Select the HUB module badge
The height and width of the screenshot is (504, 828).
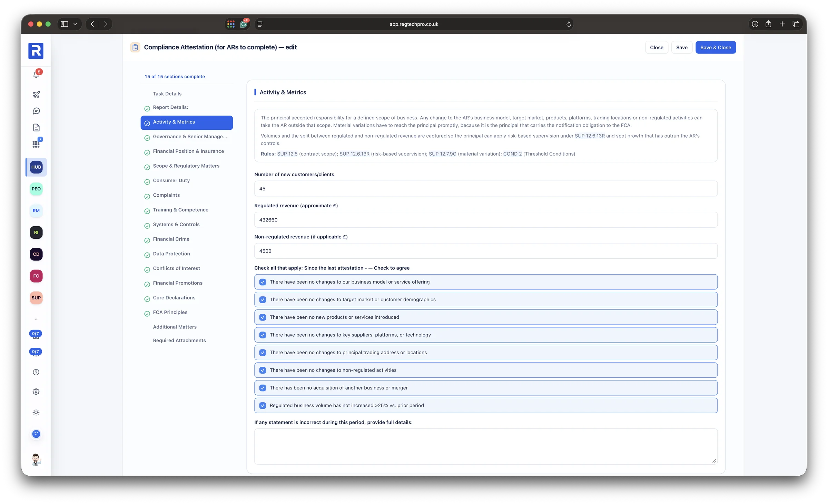coord(36,167)
